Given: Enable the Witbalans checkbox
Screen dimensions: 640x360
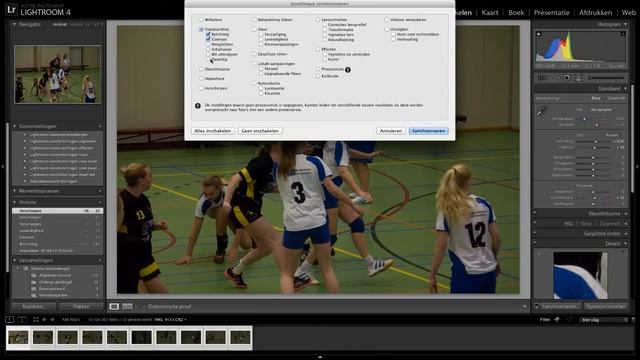Looking at the screenshot, I should [201, 20].
